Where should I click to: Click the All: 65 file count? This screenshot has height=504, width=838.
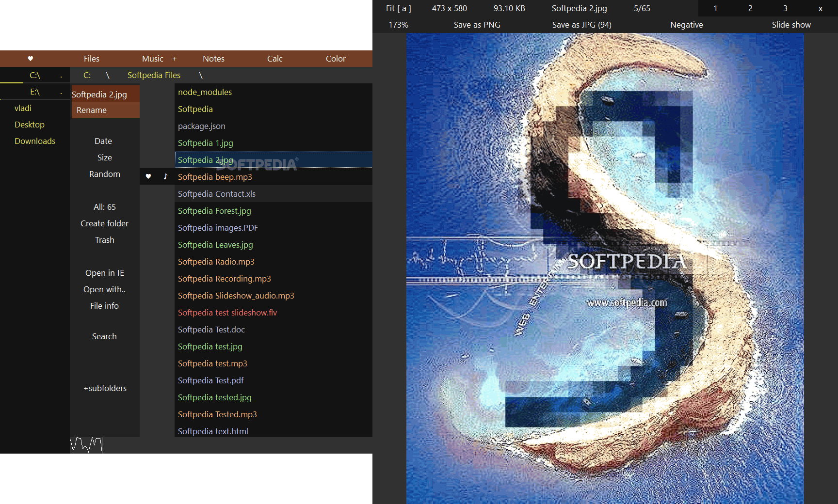tap(105, 207)
